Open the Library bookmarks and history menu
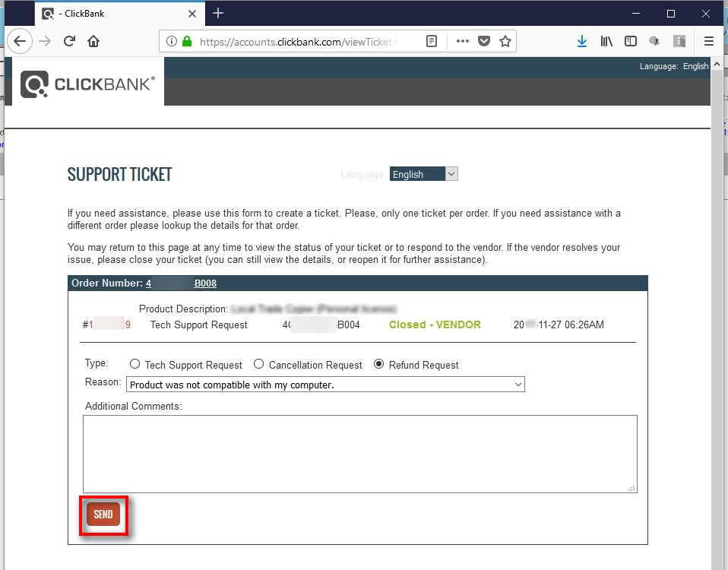Image resolution: width=728 pixels, height=570 pixels. (x=606, y=41)
